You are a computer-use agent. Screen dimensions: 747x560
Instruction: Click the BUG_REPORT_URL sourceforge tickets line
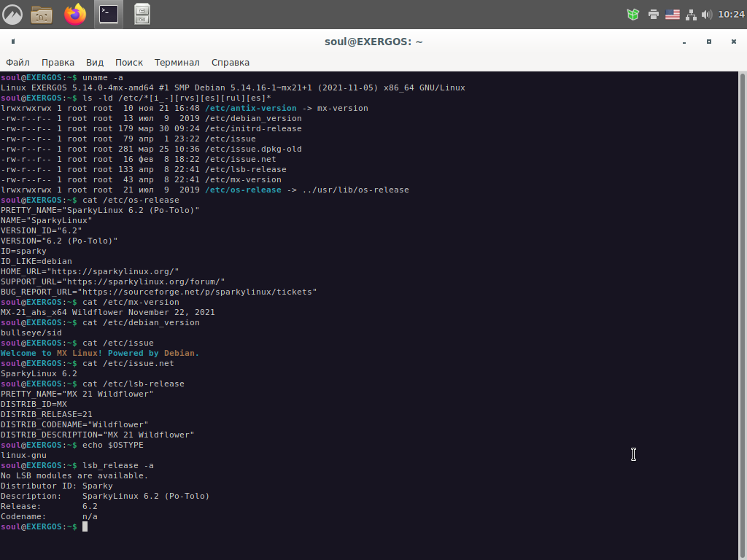pos(158,292)
